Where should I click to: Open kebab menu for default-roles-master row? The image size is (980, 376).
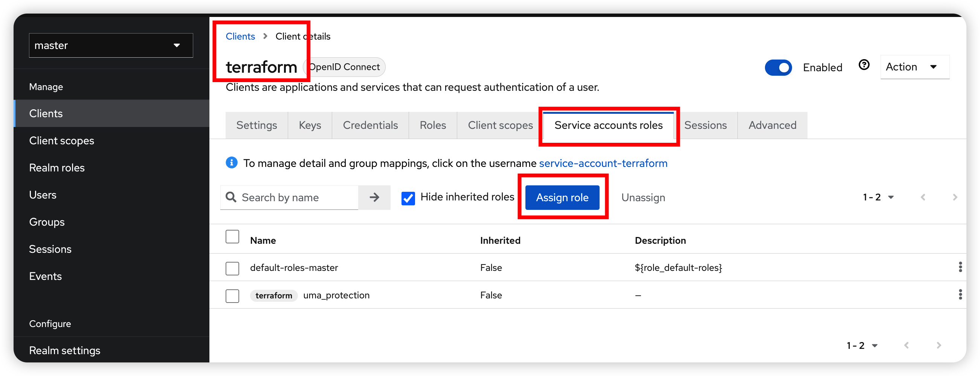pyautogui.click(x=960, y=267)
